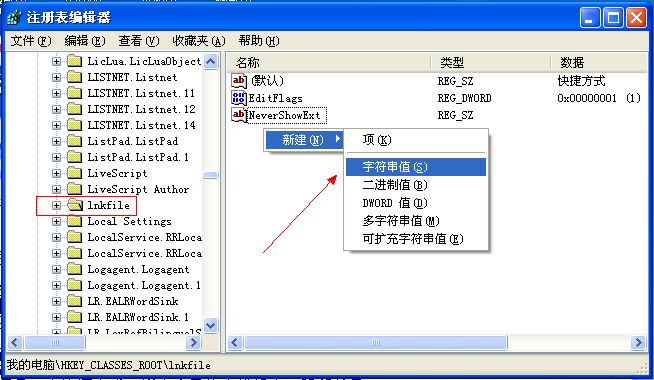Sort by the 类型 column header
This screenshot has width=654, height=380.
491,63
